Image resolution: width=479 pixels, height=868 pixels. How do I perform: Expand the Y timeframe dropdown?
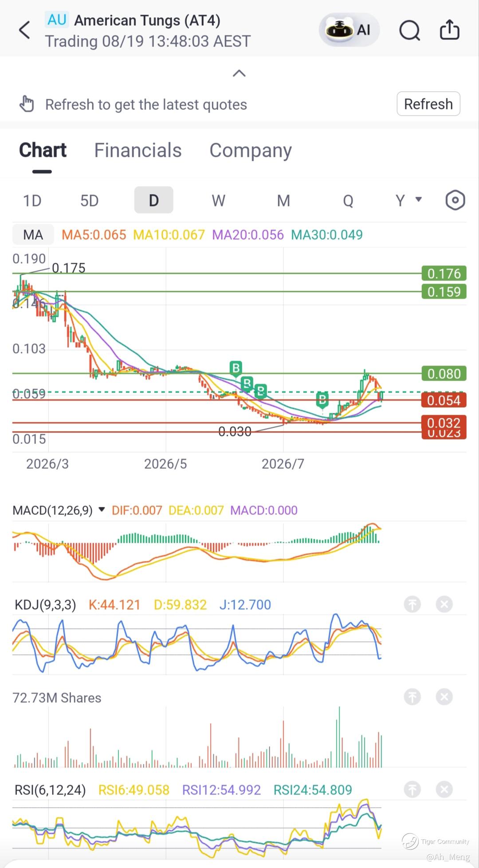point(408,200)
